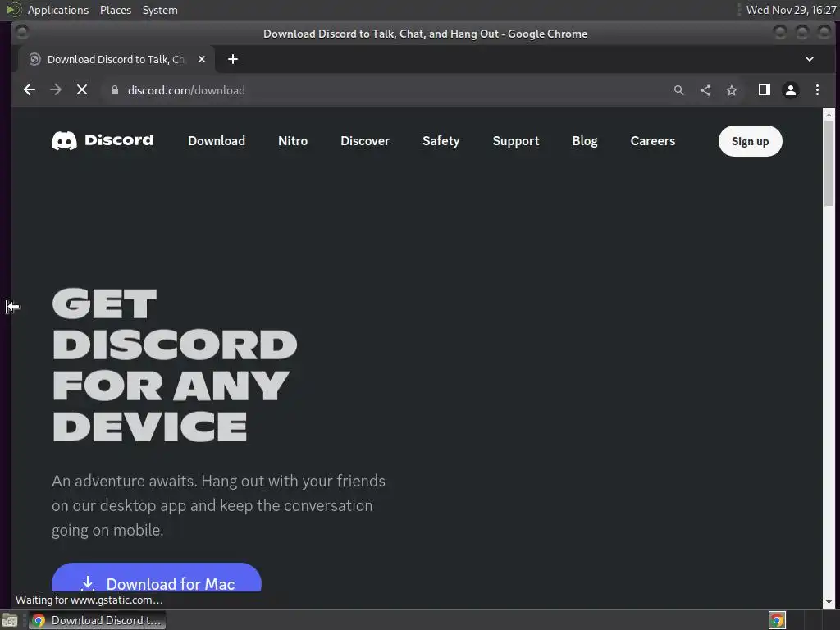This screenshot has height=630, width=840.
Task: Open the Chrome side panel
Action: click(765, 90)
